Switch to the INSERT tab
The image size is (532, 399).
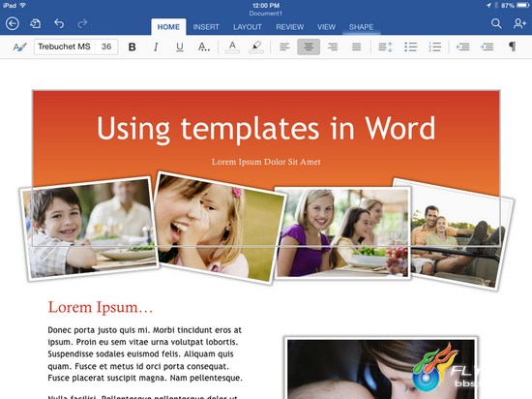[x=206, y=27]
